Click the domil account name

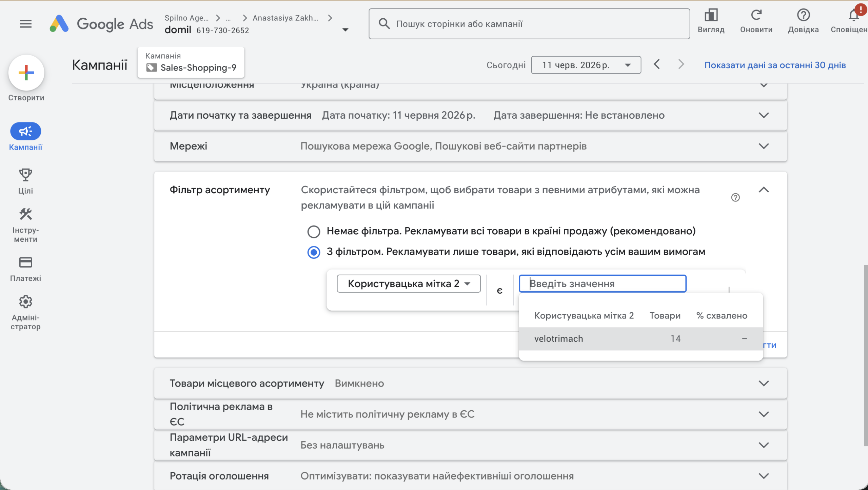click(178, 30)
